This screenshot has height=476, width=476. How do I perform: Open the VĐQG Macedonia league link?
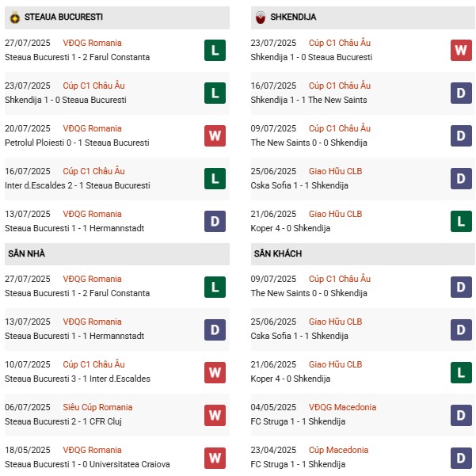pos(342,407)
